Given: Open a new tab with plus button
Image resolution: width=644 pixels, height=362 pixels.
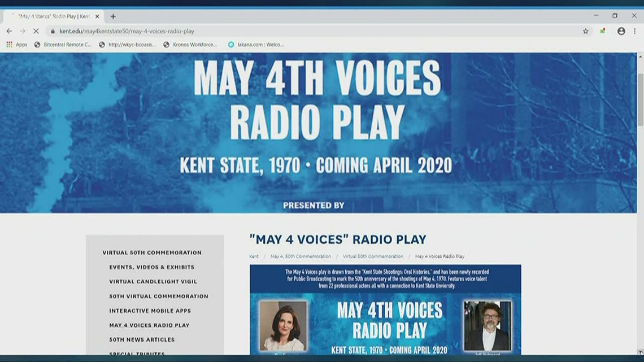Looking at the screenshot, I should 113,16.
